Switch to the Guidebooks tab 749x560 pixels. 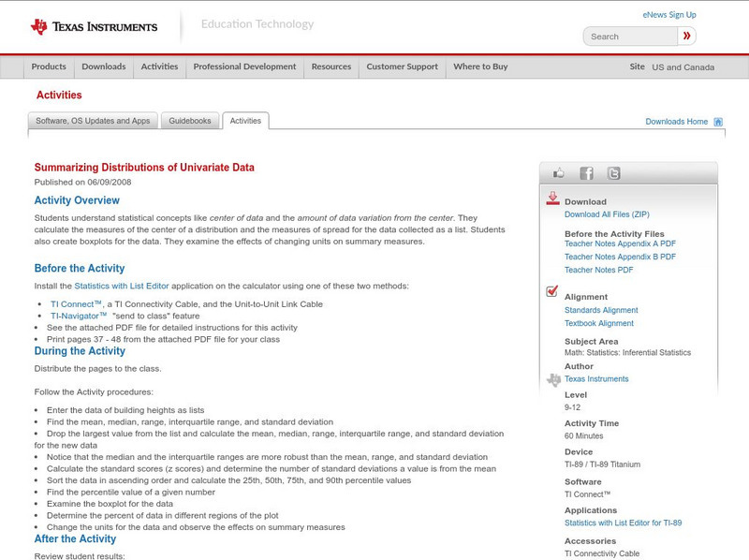[x=190, y=121]
